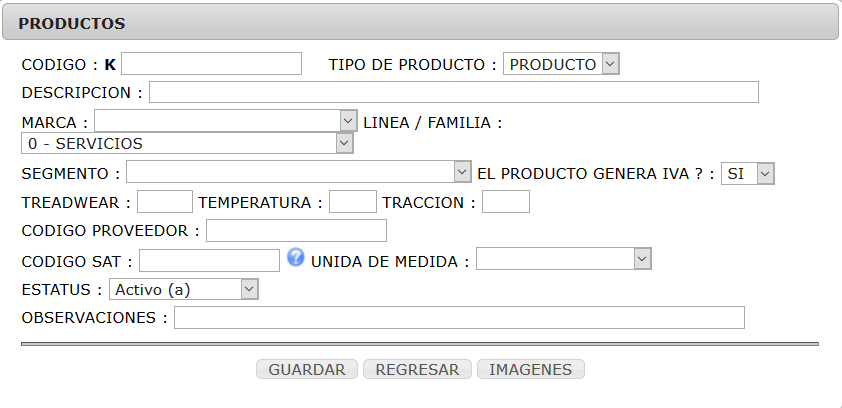Open the EL PRODUCTO GENERA IVA dropdown
The height and width of the screenshot is (408, 842).
(x=747, y=173)
